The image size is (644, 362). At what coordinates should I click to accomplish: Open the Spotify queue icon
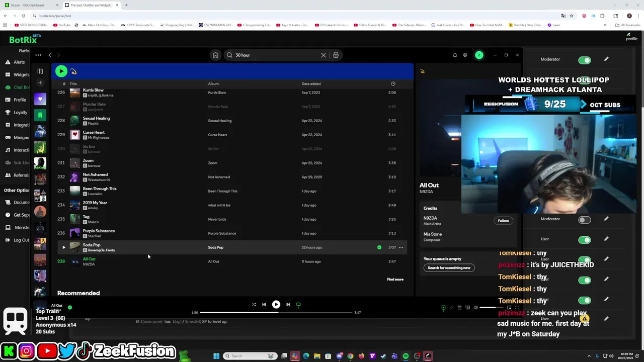[459, 308]
